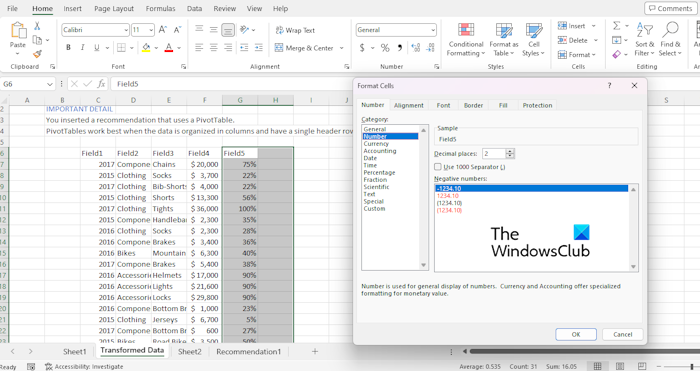700x371 pixels.
Task: Click the Decimal places input field
Action: pos(494,154)
